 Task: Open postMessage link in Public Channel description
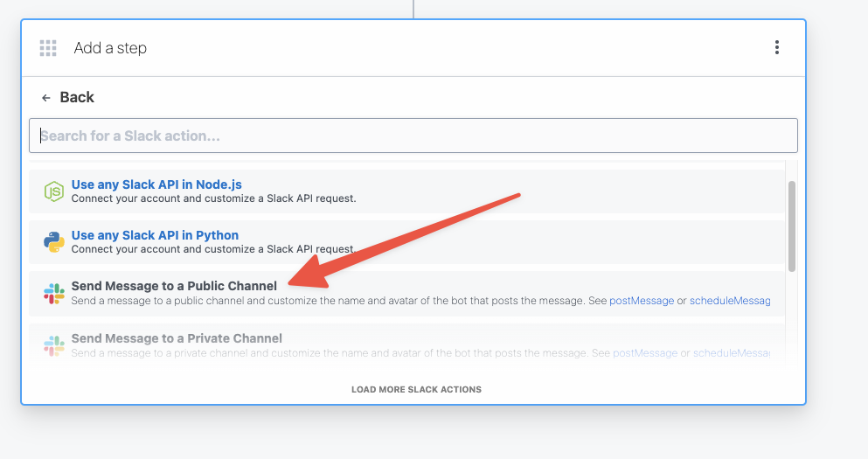point(642,301)
